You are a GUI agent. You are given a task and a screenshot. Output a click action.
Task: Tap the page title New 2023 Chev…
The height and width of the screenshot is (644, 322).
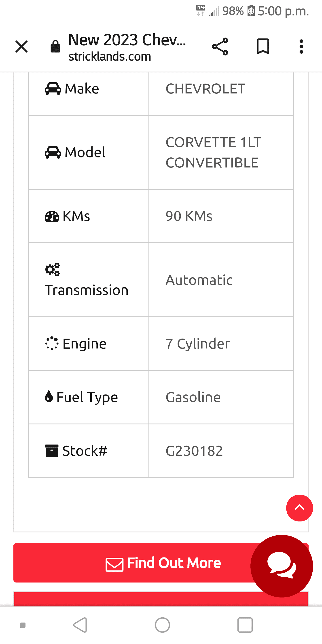pos(127,40)
